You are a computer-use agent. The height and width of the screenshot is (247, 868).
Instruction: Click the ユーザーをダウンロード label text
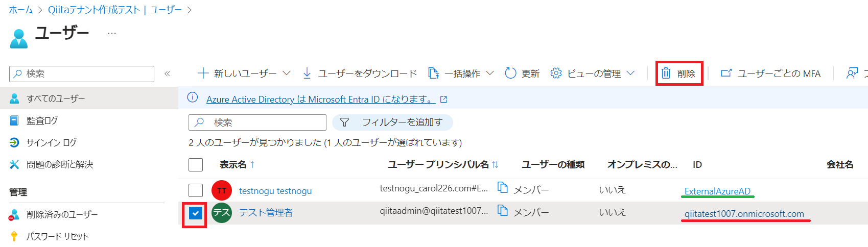pyautogui.click(x=367, y=73)
